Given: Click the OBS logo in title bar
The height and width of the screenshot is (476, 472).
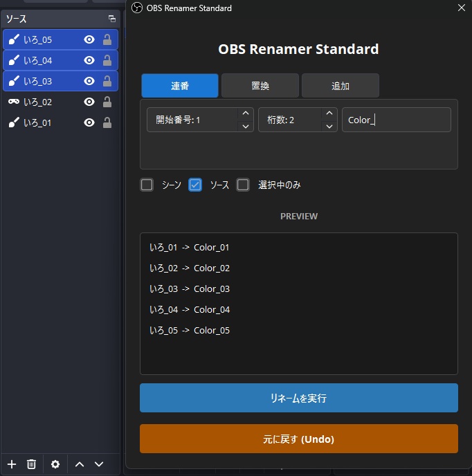Looking at the screenshot, I should click(x=137, y=8).
